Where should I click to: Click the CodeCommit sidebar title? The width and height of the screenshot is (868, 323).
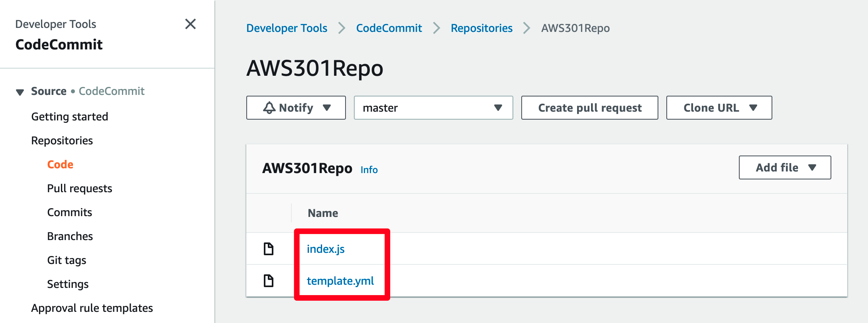coord(59,44)
